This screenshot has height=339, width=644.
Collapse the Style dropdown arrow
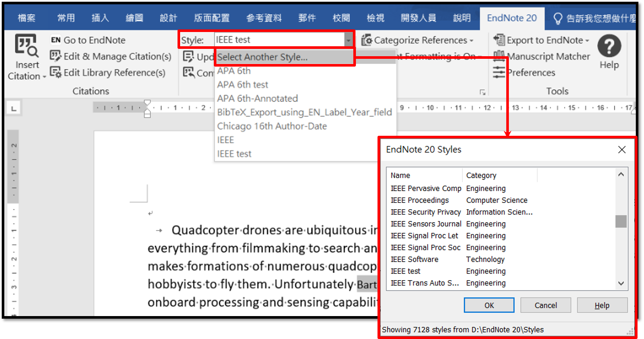point(349,40)
